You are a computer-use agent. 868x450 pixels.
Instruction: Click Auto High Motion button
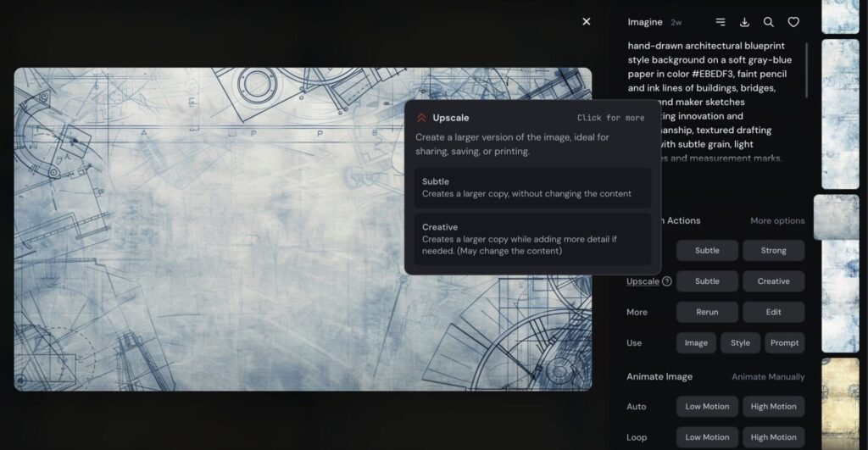pyautogui.click(x=773, y=406)
